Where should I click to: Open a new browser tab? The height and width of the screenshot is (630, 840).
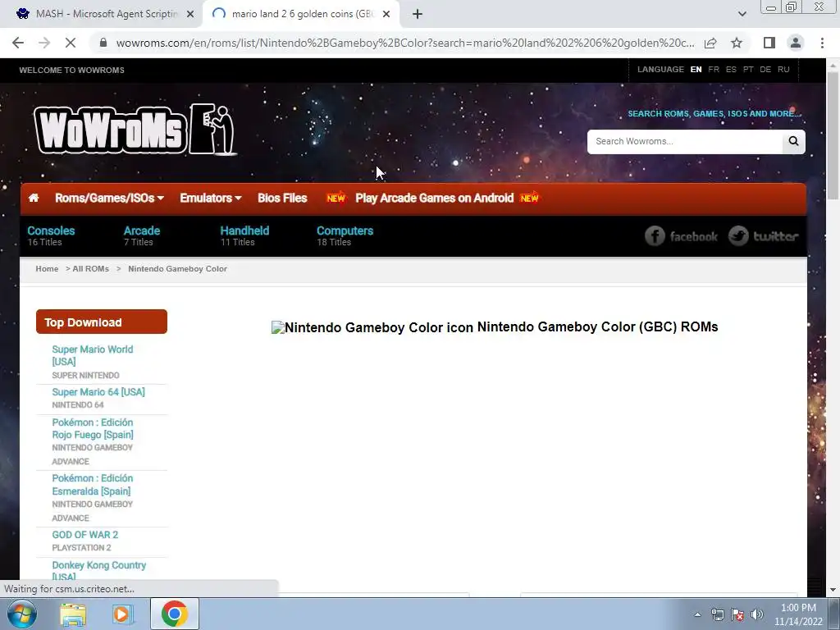[418, 15]
